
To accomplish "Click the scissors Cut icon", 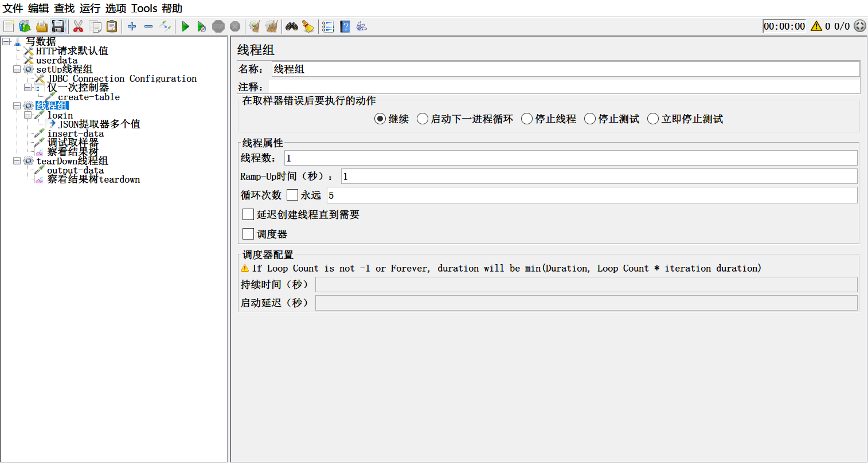I will 79,26.
